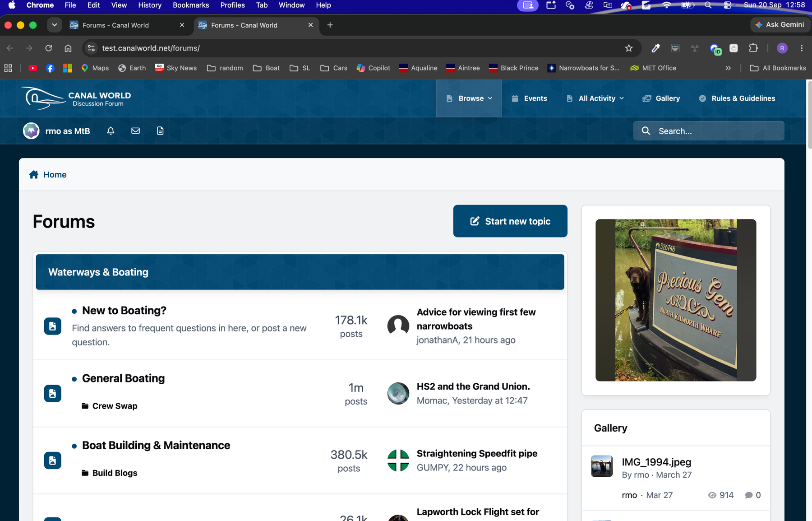Open the reports document icon beside messages
This screenshot has width=812, height=521.
tap(160, 131)
